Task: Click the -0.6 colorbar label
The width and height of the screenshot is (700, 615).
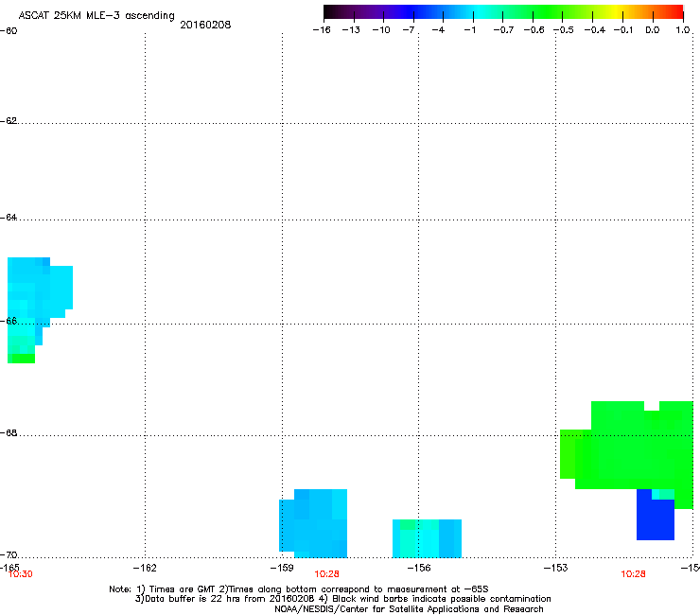Action: [534, 30]
